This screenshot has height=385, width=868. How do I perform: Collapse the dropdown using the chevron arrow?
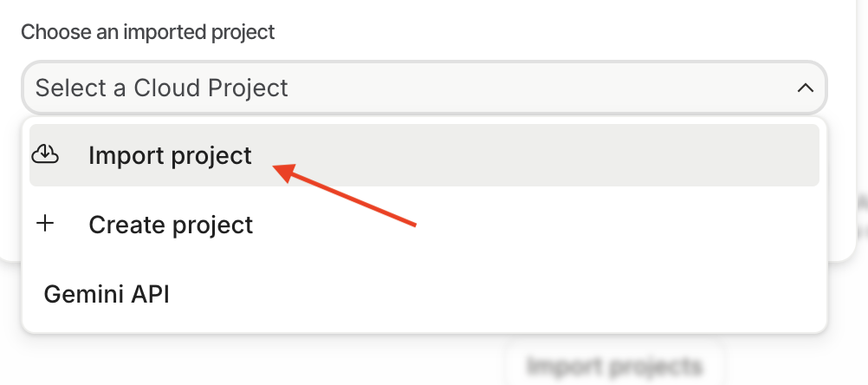805,88
